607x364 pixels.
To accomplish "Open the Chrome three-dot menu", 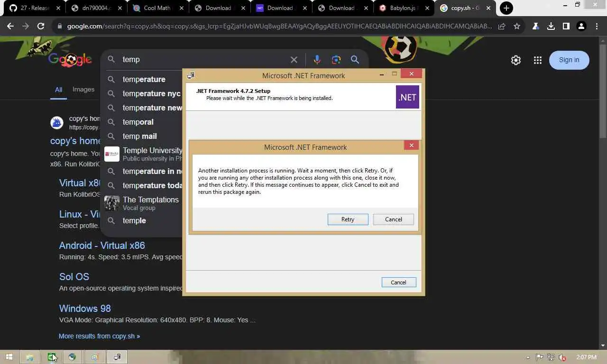I will [597, 27].
